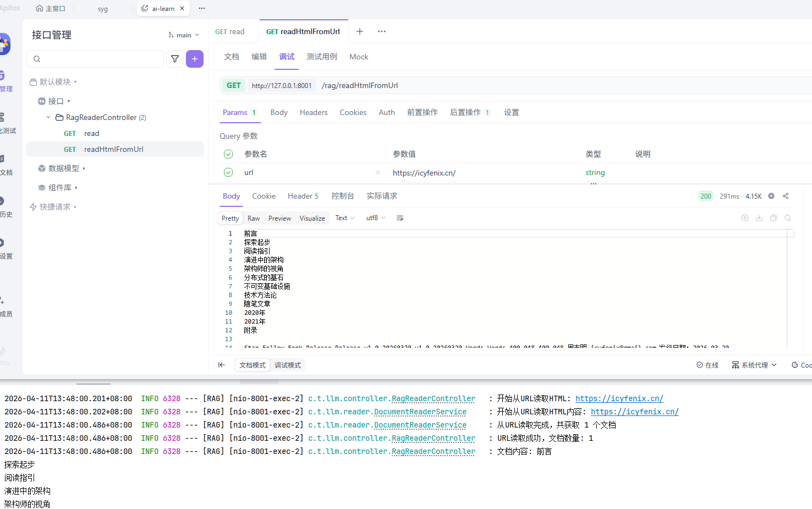This screenshot has height=509, width=812.
Task: Toggle the select-all parameters checkbox
Action: 228,154
